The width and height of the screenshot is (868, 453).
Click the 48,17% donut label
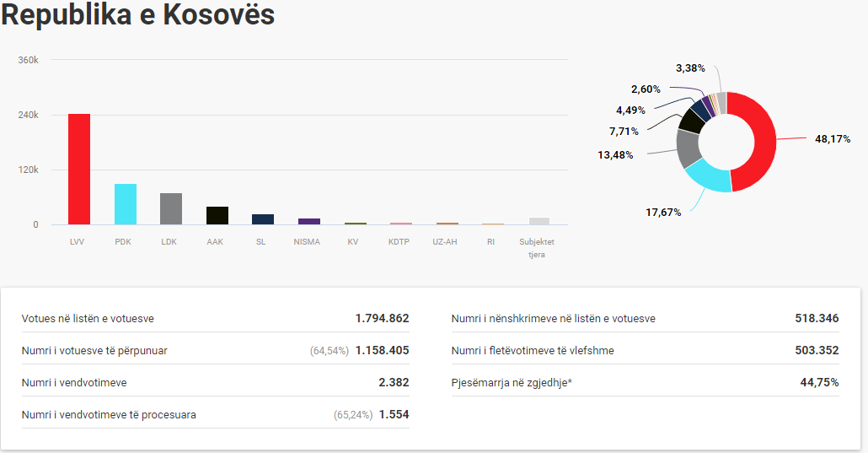coord(833,139)
